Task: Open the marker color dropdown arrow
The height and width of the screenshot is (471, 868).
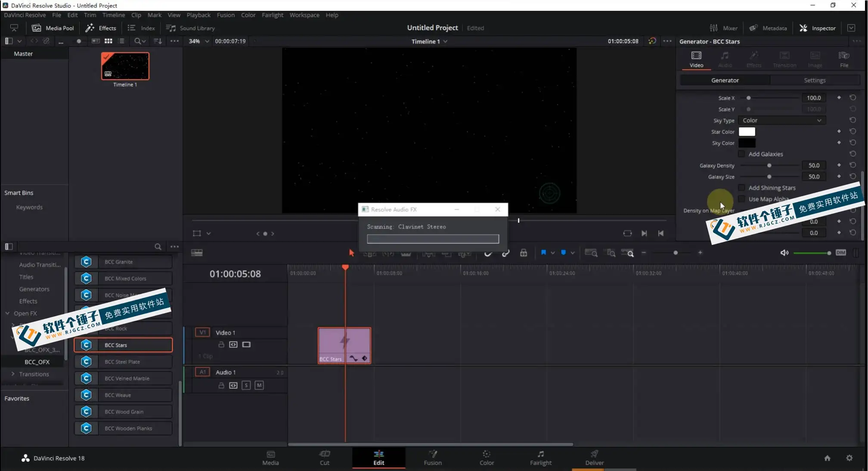Action: pyautogui.click(x=573, y=253)
